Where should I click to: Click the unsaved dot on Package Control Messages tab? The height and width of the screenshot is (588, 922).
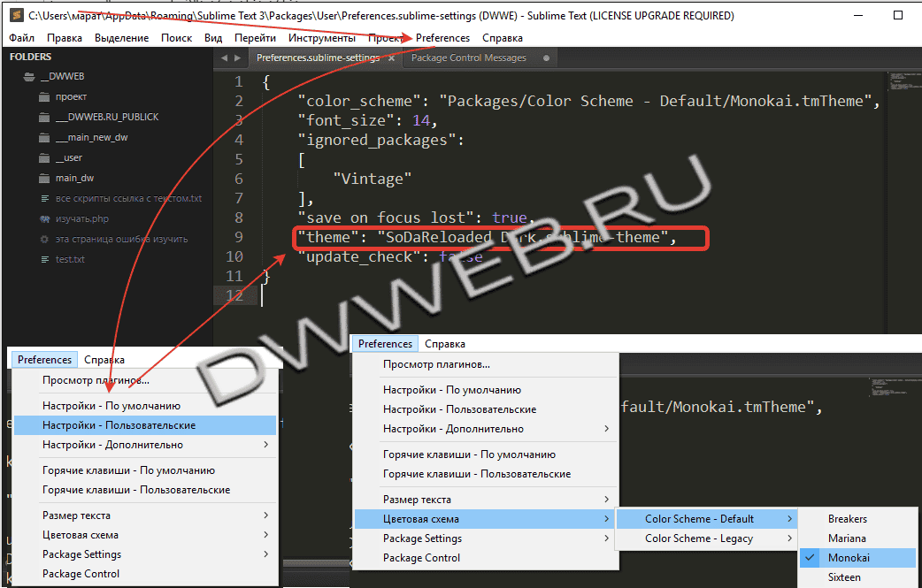[546, 58]
